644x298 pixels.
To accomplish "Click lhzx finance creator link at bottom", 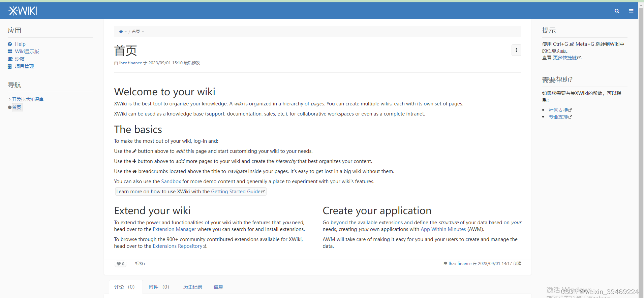I will pos(460,264).
